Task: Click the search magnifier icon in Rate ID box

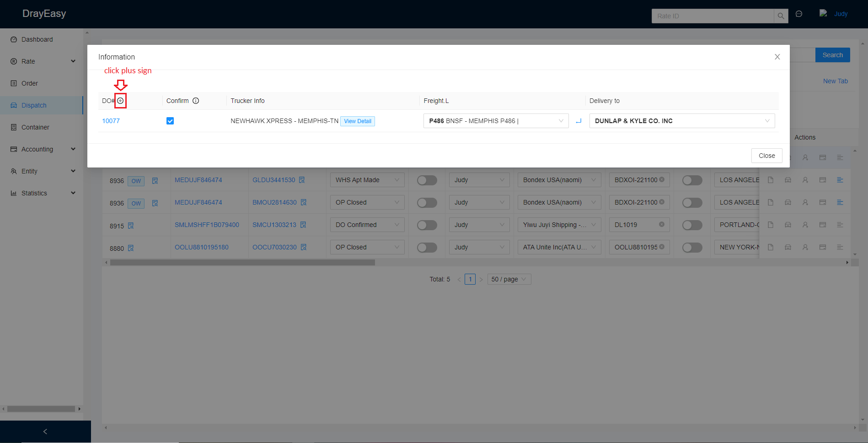Action: (781, 16)
